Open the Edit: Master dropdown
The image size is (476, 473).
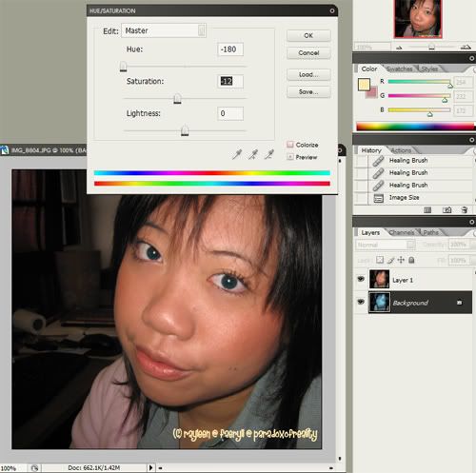(164, 30)
